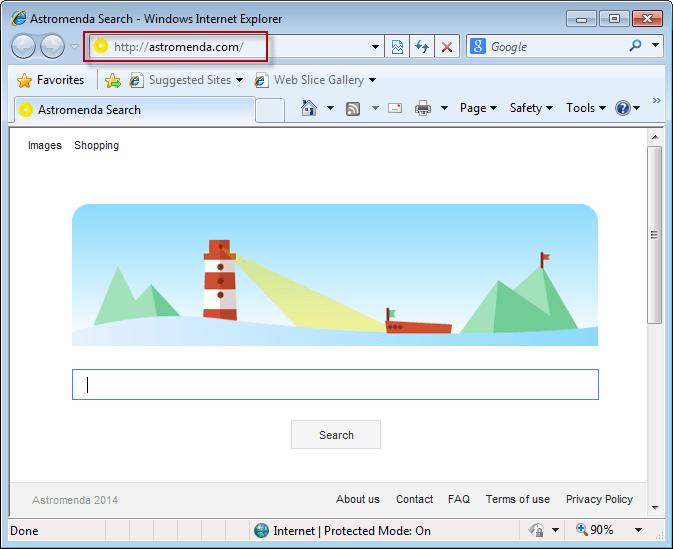Show more command bar items chevron
This screenshot has width=673, height=549.
pyautogui.click(x=657, y=100)
